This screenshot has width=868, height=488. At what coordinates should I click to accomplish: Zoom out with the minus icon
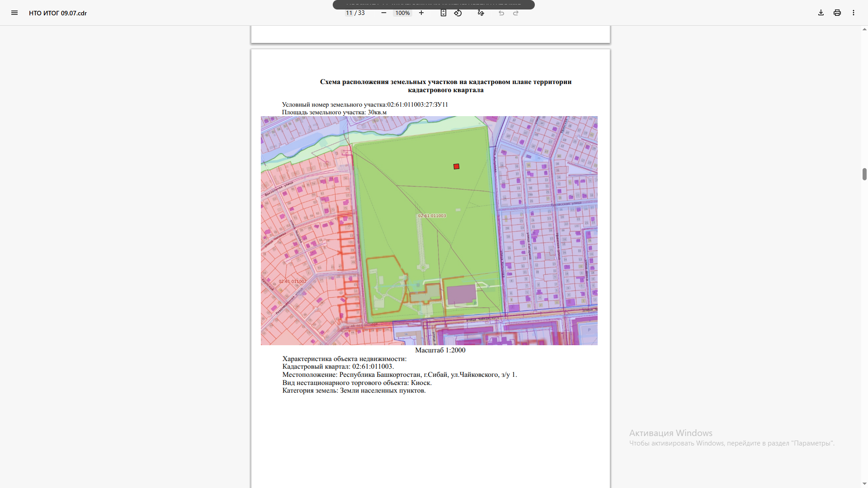click(384, 13)
